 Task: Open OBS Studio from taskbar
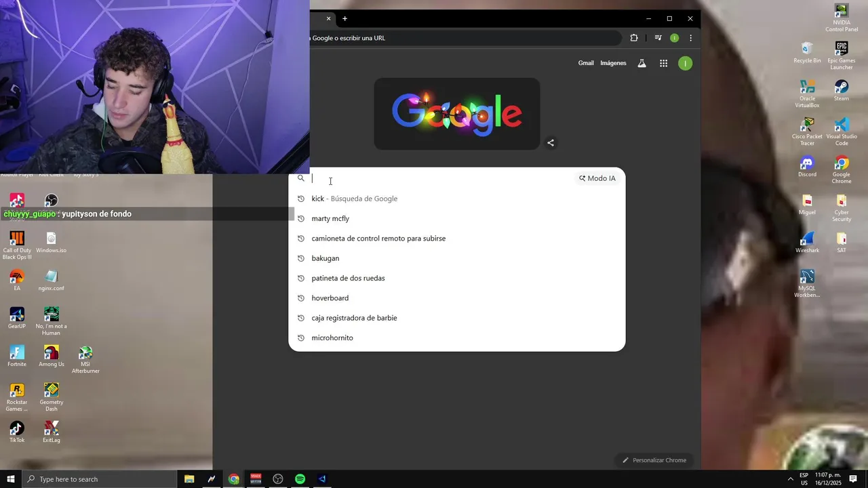click(278, 479)
